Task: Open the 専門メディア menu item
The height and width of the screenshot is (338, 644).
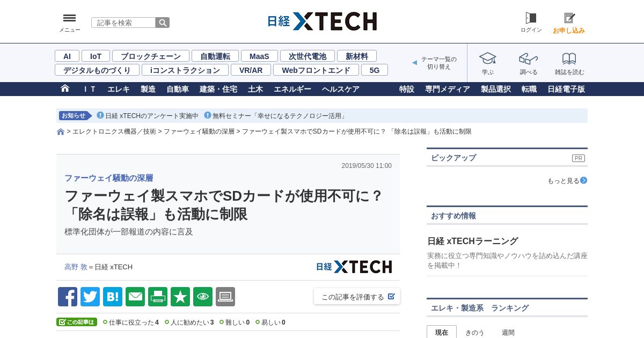Action: coord(448,89)
